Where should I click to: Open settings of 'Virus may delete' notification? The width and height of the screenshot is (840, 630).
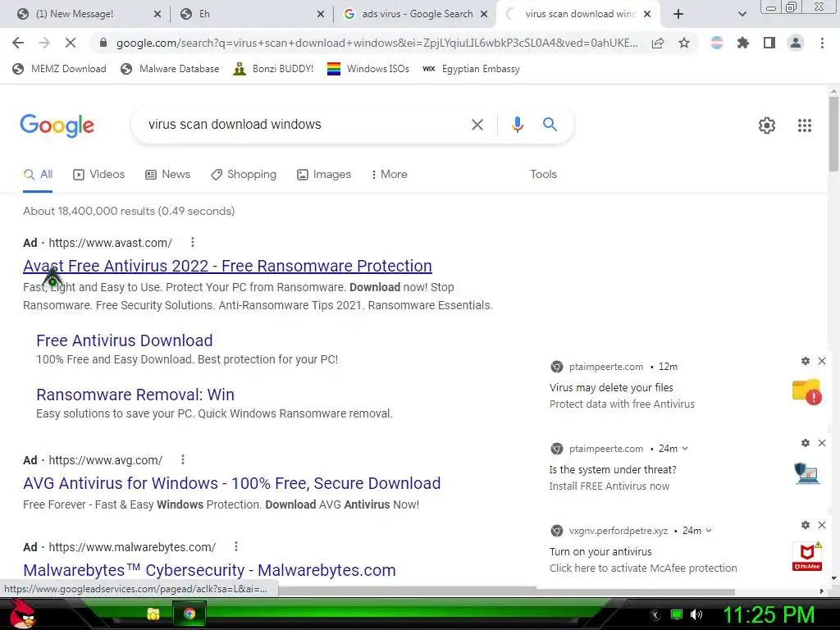pyautogui.click(x=806, y=361)
